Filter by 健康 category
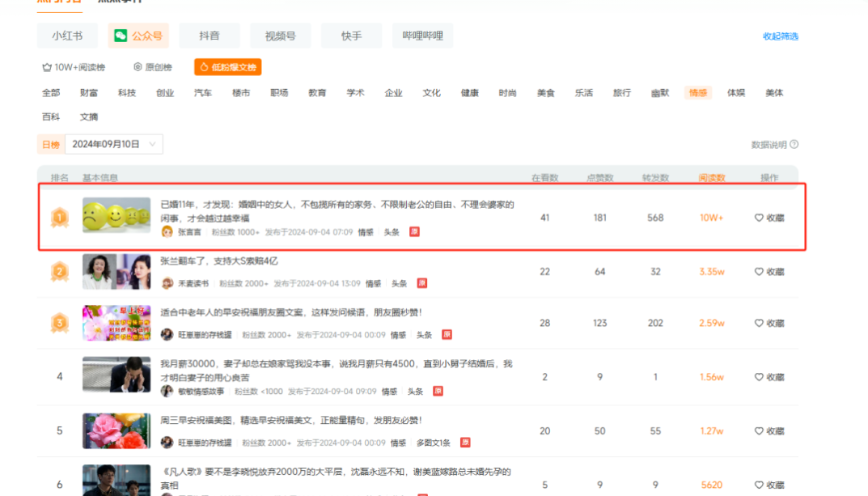868x496 pixels. tap(469, 93)
